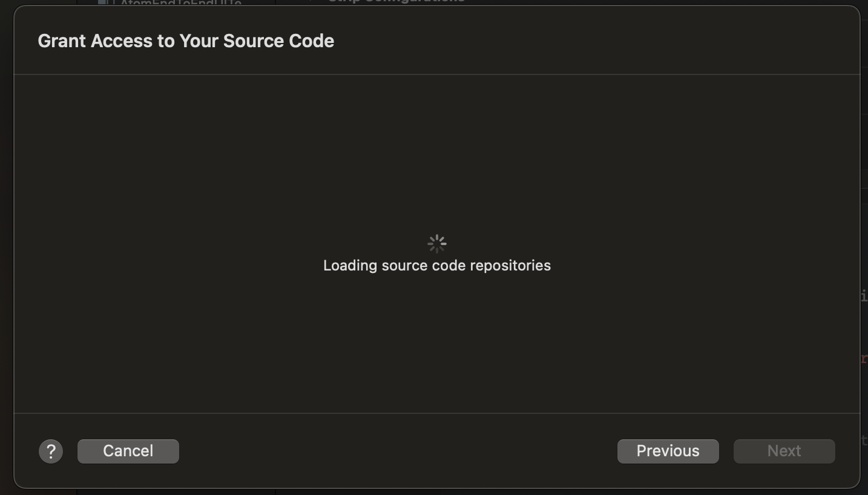Select the AtomEndToEndUITe file icon behind dialog
This screenshot has width=868, height=495.
(x=105, y=2)
